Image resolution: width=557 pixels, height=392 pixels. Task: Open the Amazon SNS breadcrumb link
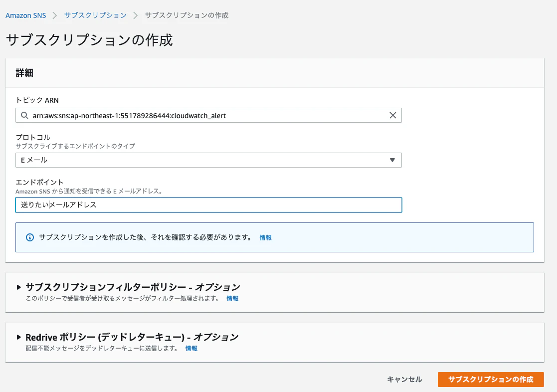coord(25,15)
